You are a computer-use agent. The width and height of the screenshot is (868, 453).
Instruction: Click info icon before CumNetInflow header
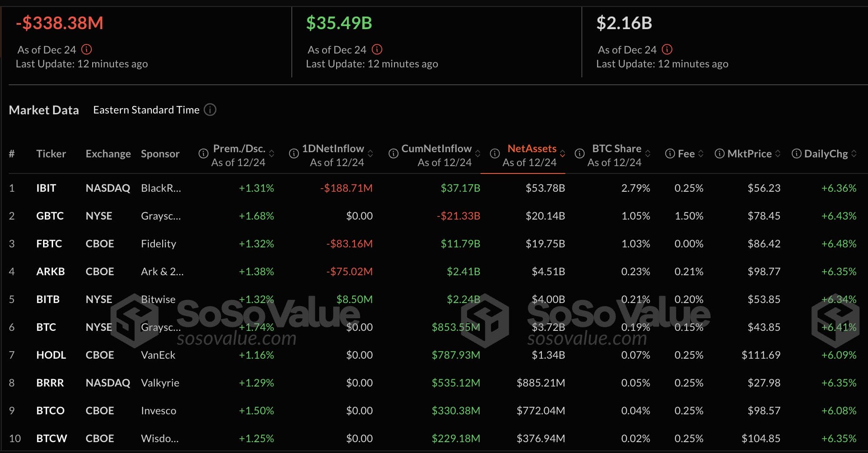pyautogui.click(x=394, y=153)
